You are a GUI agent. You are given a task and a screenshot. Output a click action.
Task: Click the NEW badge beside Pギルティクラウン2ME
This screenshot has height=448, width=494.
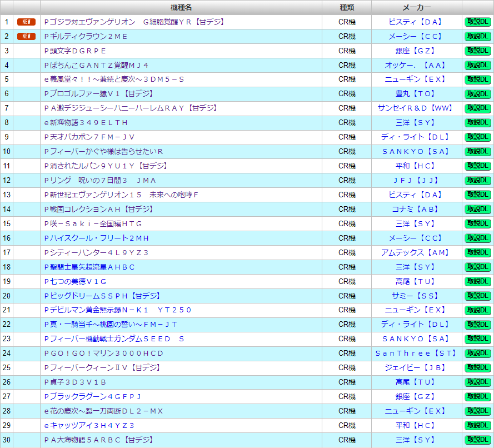27,36
